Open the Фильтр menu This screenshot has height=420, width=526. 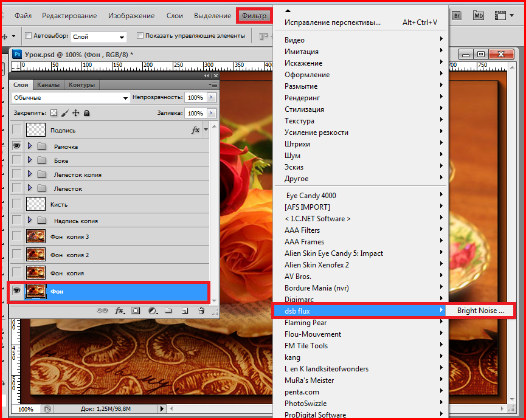click(254, 16)
